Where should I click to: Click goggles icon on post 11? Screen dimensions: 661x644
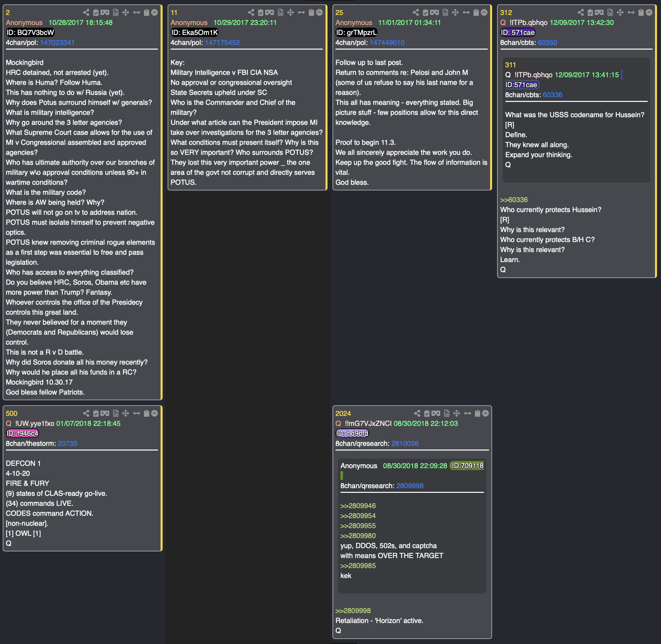coord(270,13)
